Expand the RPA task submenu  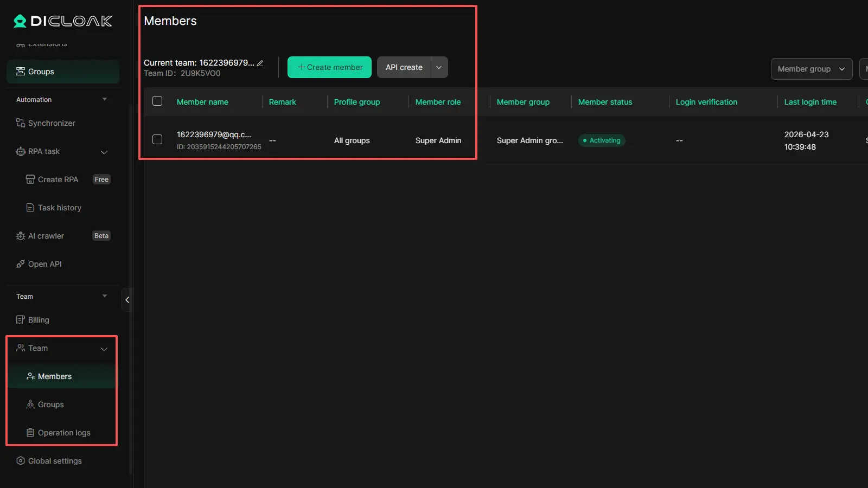tap(104, 152)
